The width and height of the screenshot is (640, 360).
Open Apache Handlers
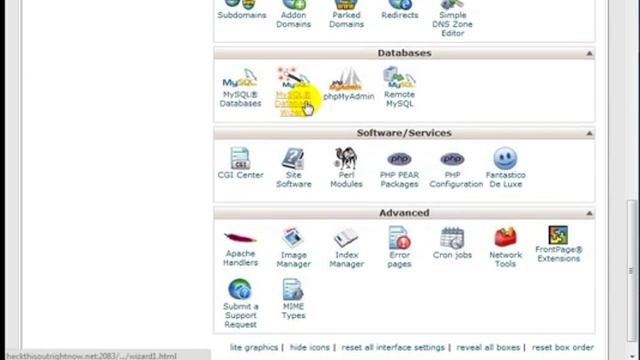tap(240, 249)
